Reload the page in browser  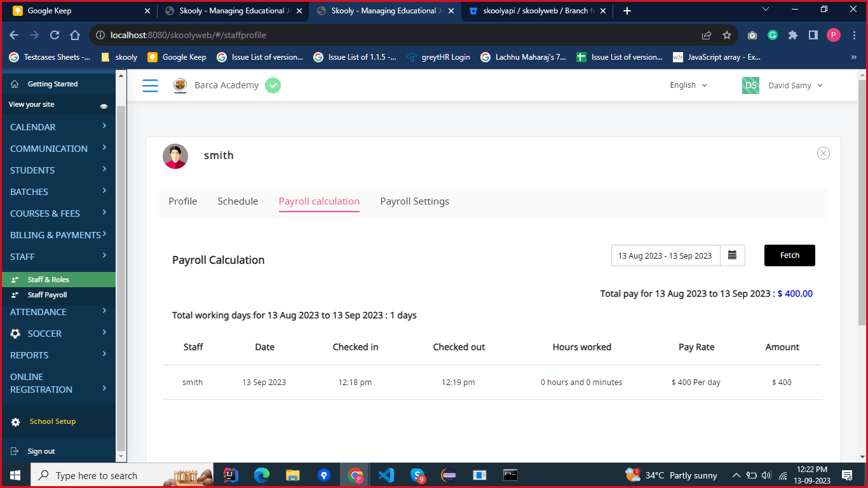coord(55,36)
